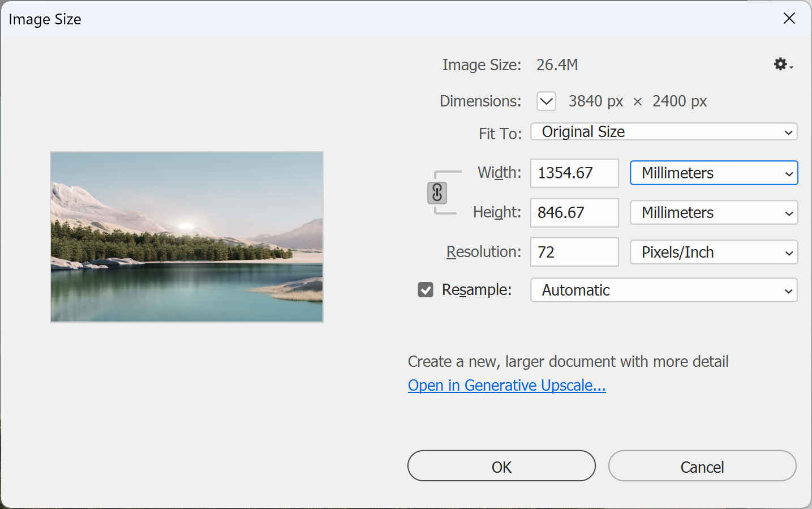The width and height of the screenshot is (812, 509).
Task: Click the Width value field
Action: click(x=574, y=173)
